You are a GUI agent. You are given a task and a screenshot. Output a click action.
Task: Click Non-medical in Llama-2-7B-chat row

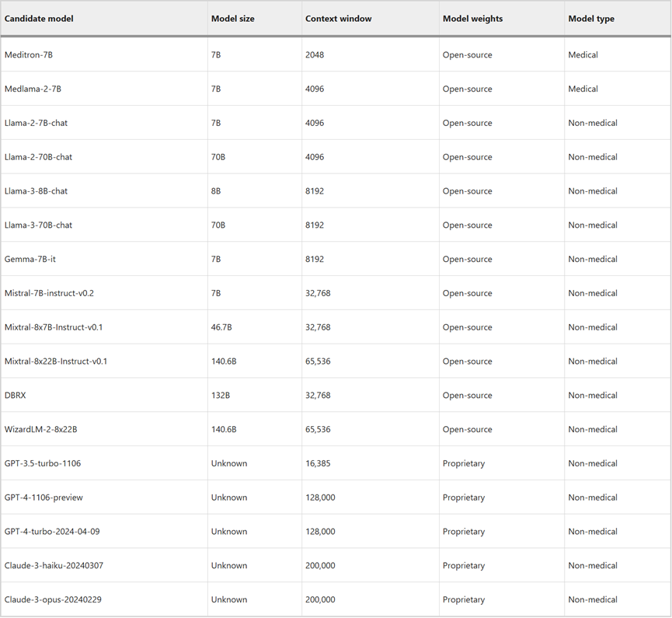point(593,123)
